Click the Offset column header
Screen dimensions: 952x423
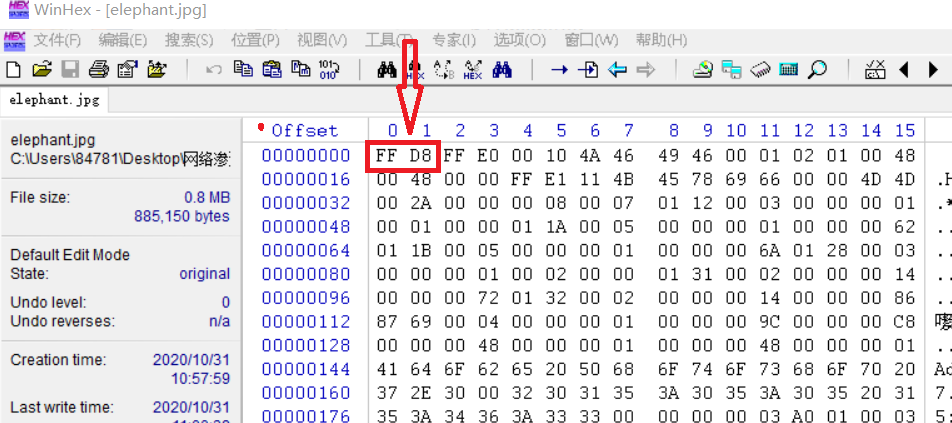304,130
